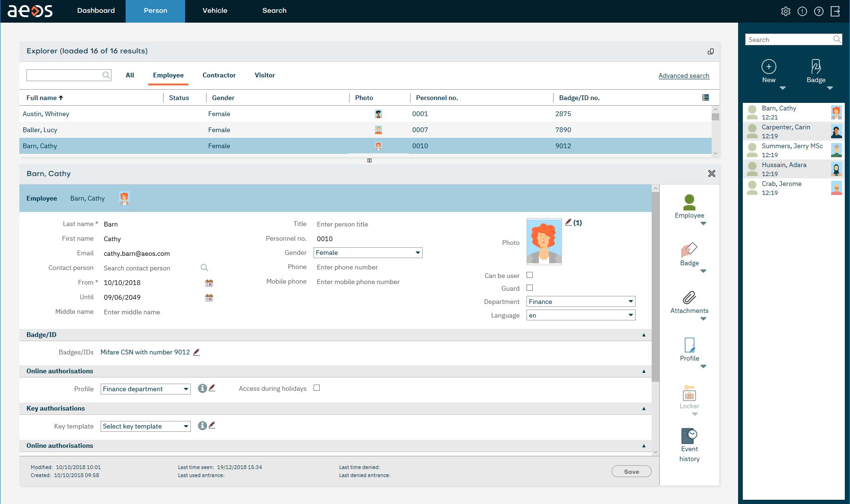Click the logout icon in top bar

(835, 11)
